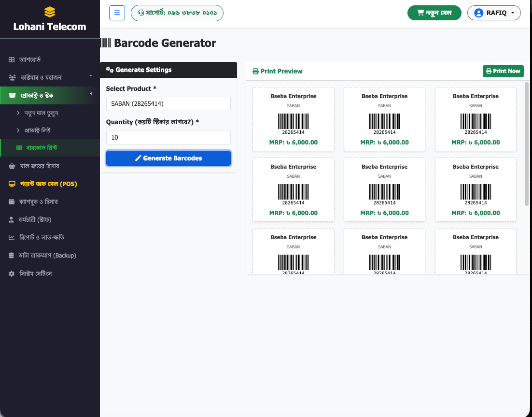Open ড্যাশবোর্ড menu item
The image size is (532, 417).
click(x=50, y=60)
